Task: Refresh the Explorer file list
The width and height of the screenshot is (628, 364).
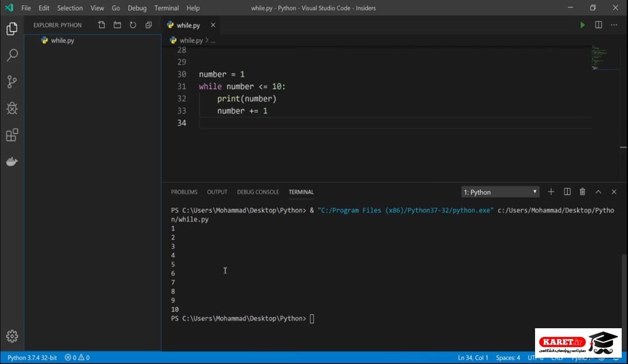Action: [x=133, y=25]
